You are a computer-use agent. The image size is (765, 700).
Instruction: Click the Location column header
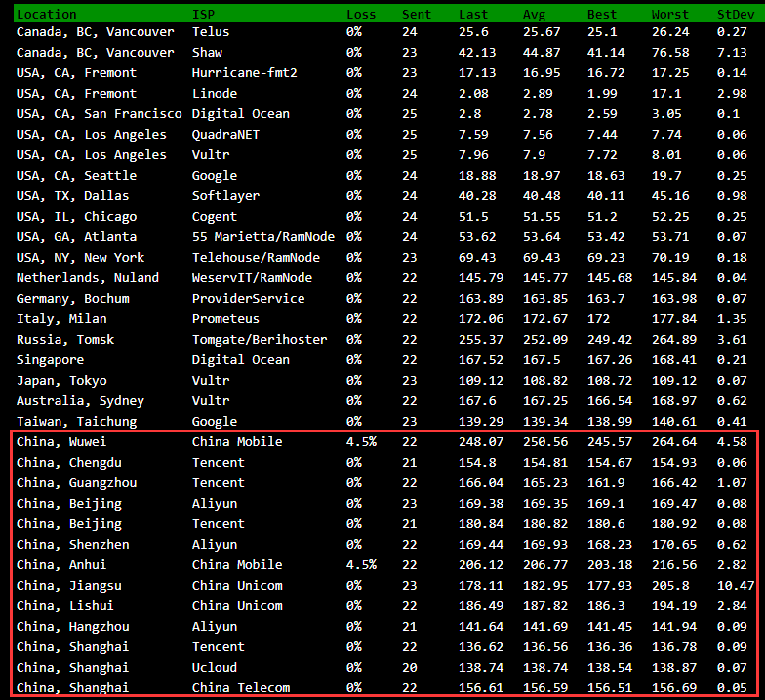[47, 14]
